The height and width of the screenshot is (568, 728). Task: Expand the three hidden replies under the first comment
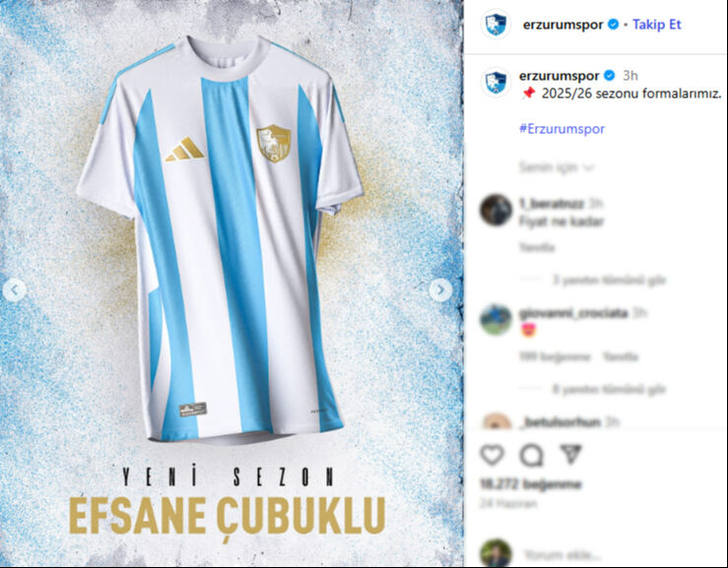(x=609, y=280)
